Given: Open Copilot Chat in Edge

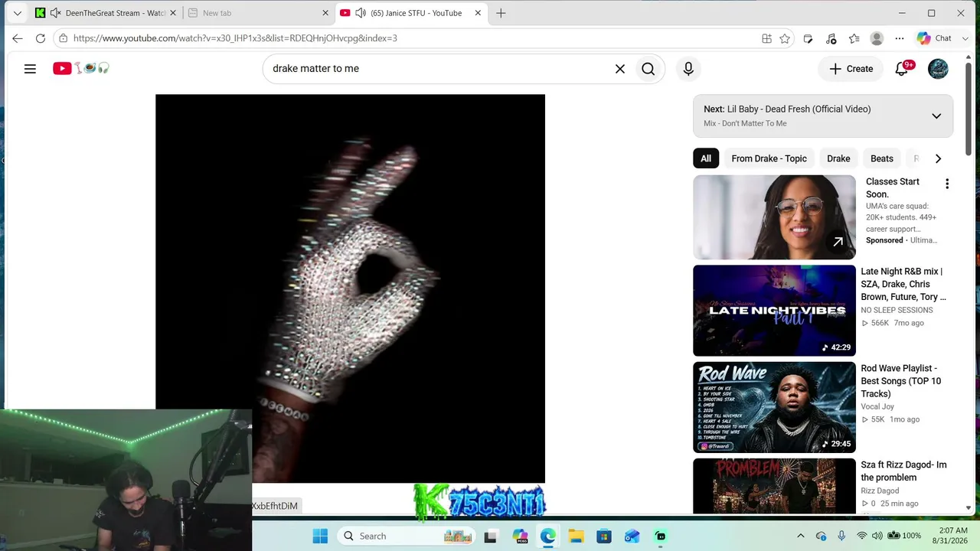Looking at the screenshot, I should coord(935,38).
